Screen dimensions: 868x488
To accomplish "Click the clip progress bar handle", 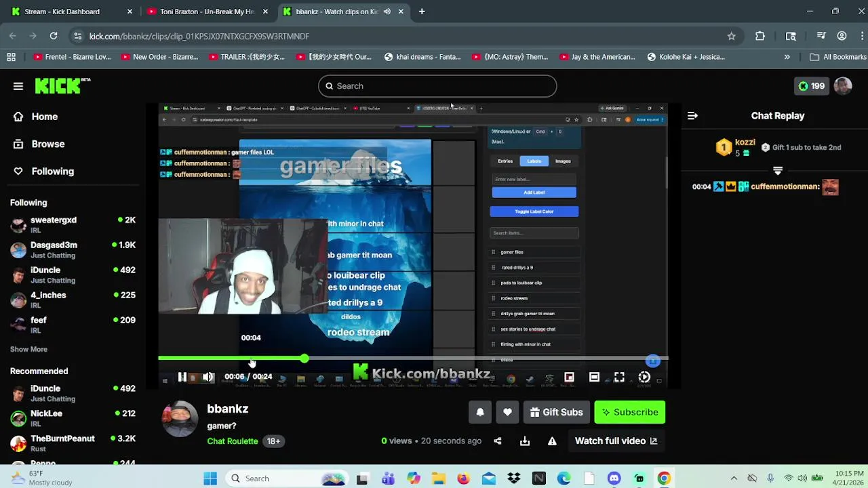I will [x=304, y=358].
